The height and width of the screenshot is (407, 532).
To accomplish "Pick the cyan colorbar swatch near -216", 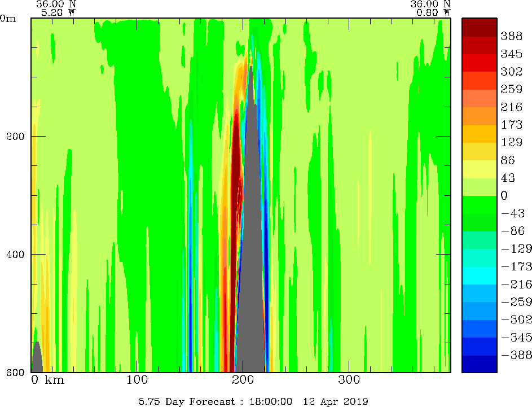I will (x=480, y=275).
